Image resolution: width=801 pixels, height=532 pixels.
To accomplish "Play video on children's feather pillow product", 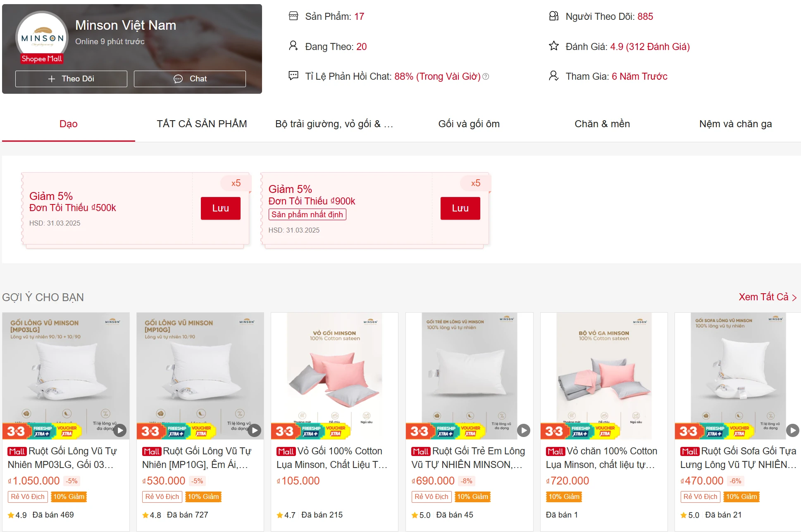I will pyautogui.click(x=524, y=430).
